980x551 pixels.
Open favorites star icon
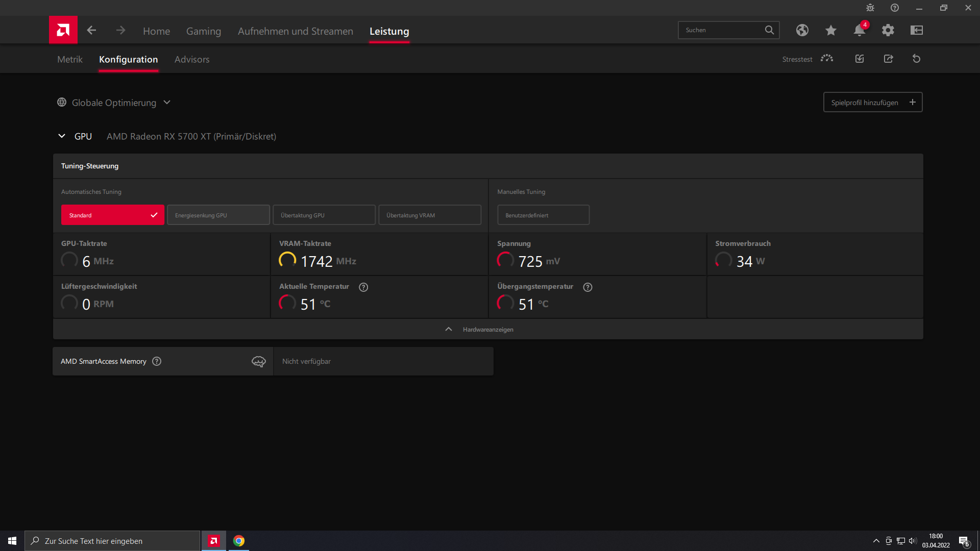point(830,30)
